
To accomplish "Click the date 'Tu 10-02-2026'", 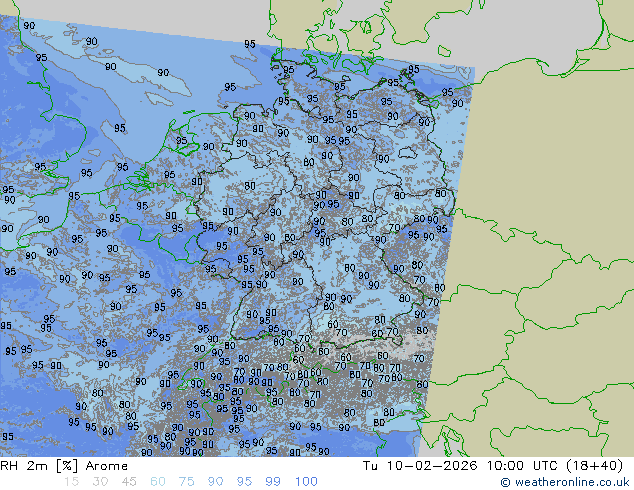I will click(420, 466).
